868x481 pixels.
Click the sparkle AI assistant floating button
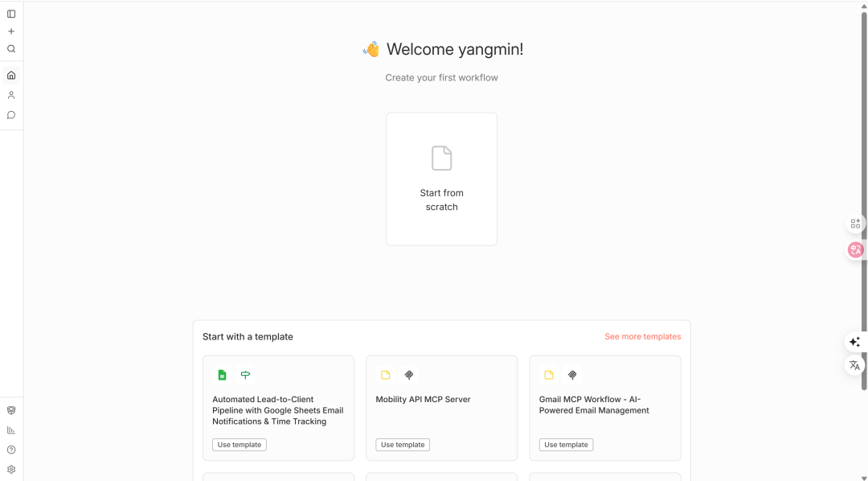tap(854, 342)
